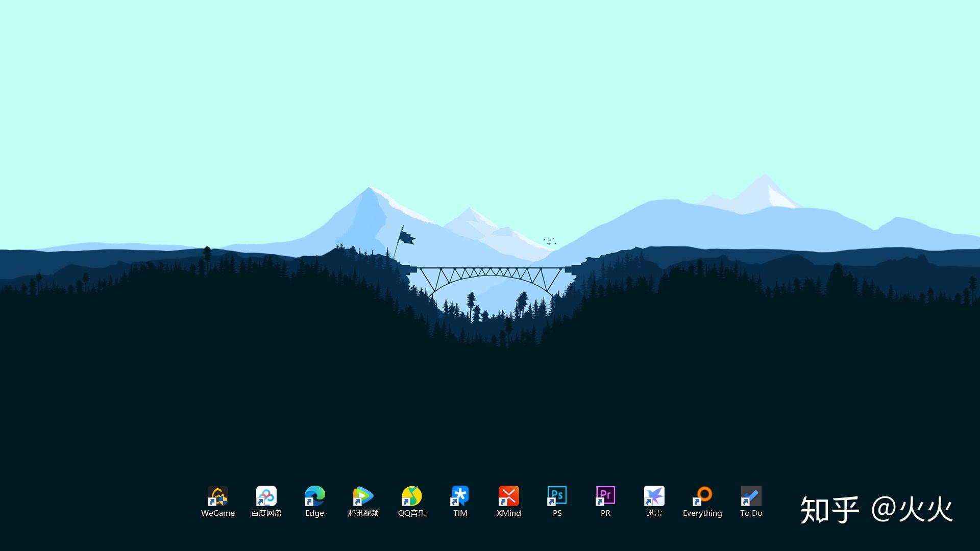This screenshot has width=980, height=551.
Task: Select the 百度网盘 shortcut icon
Action: pos(266,496)
